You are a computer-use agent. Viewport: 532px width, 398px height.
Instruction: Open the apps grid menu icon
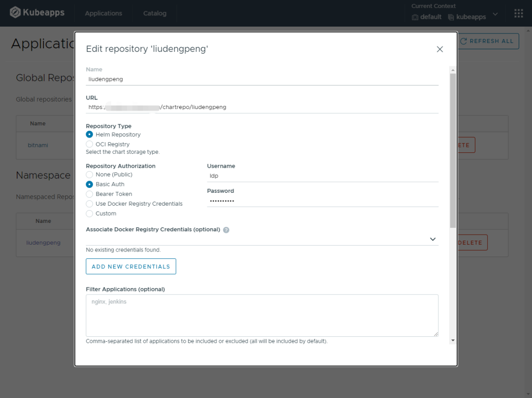519,13
